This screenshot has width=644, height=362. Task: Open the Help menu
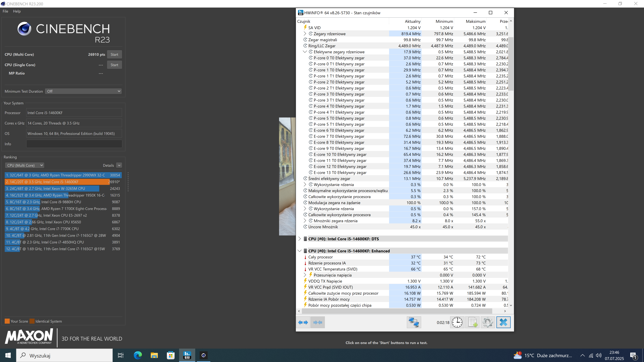tap(17, 11)
